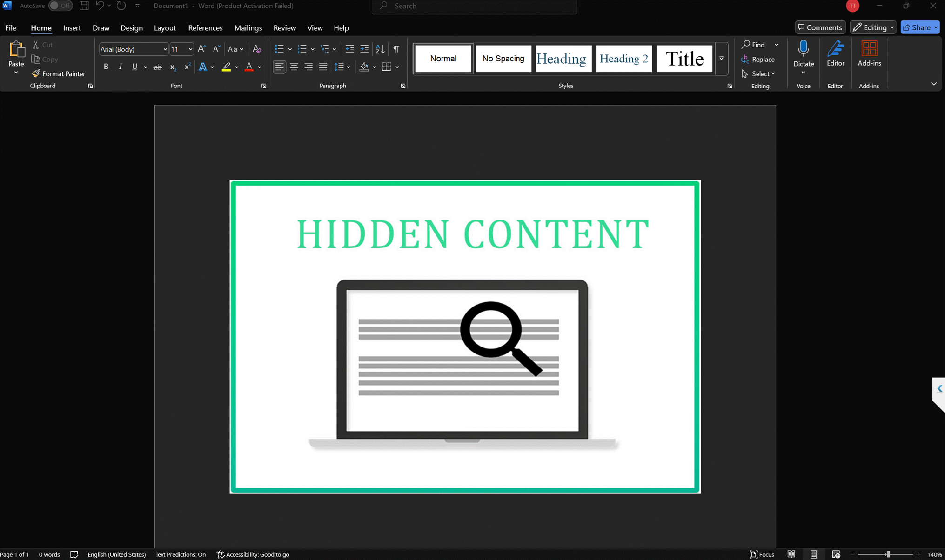
Task: Click the Sort paragraph icon
Action: 380,49
